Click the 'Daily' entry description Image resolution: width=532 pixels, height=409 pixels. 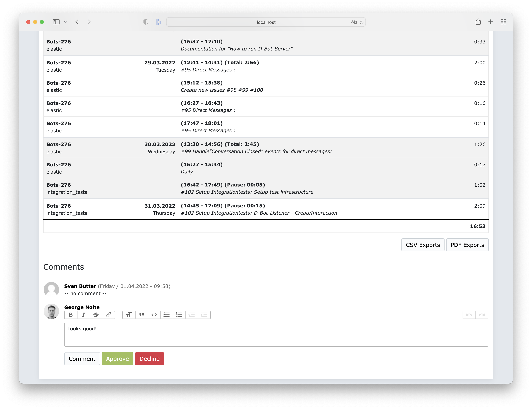tap(187, 172)
